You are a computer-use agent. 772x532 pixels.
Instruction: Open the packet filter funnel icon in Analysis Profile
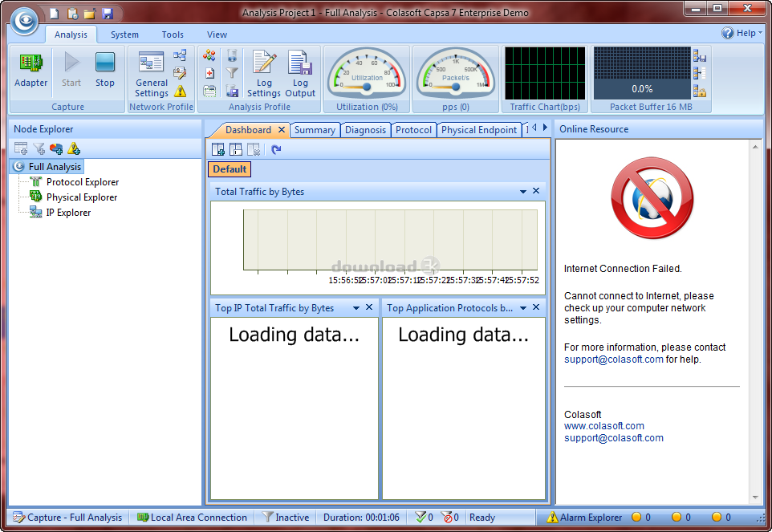tap(232, 73)
